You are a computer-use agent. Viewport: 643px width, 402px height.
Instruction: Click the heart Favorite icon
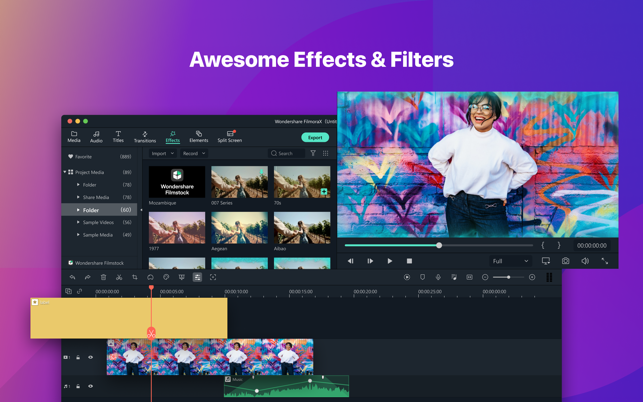coord(71,156)
